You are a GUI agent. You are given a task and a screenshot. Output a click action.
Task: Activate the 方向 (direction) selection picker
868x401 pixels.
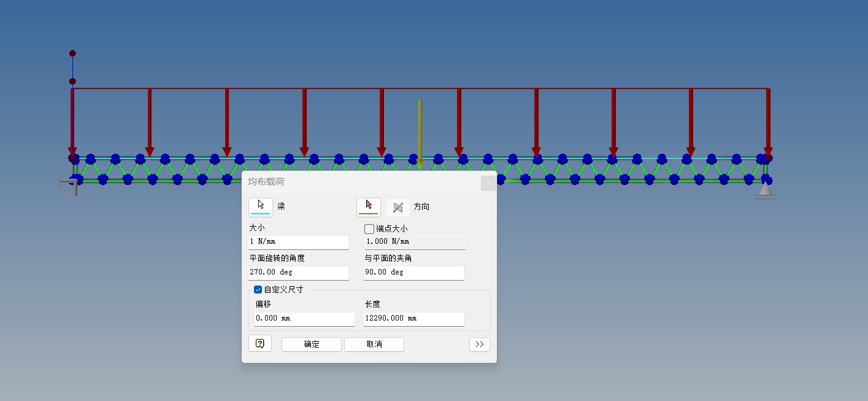pyautogui.click(x=368, y=207)
